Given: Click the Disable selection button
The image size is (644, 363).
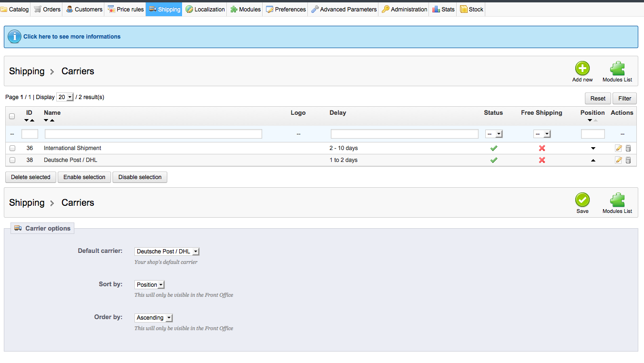Looking at the screenshot, I should (x=140, y=177).
